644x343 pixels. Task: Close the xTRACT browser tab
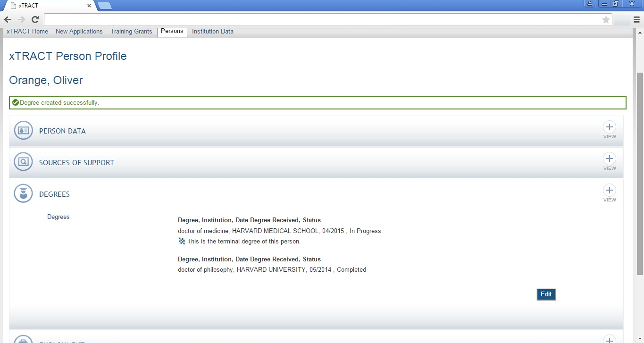coord(89,6)
